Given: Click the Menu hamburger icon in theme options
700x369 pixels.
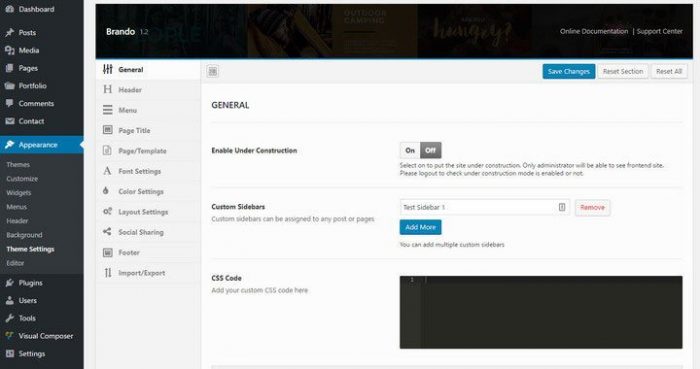Looking at the screenshot, I should pos(108,110).
